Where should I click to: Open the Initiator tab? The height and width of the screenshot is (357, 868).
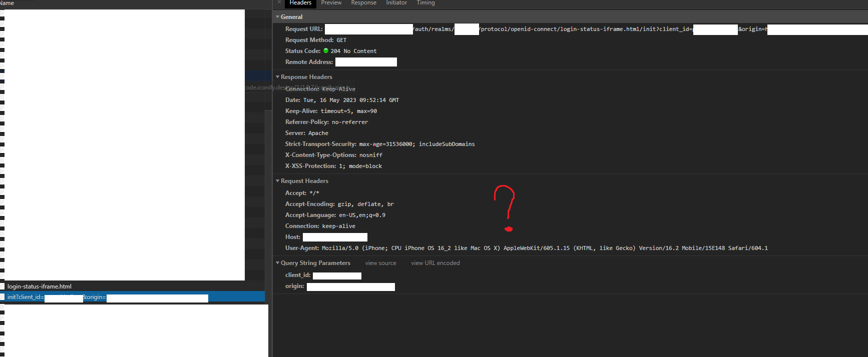(x=396, y=3)
